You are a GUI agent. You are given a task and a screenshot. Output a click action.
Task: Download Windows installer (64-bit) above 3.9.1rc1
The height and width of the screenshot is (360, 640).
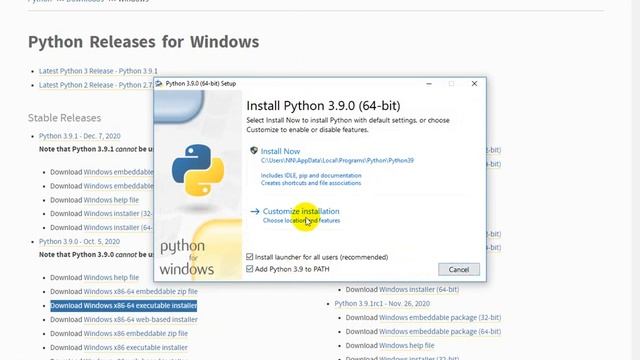[x=419, y=289]
